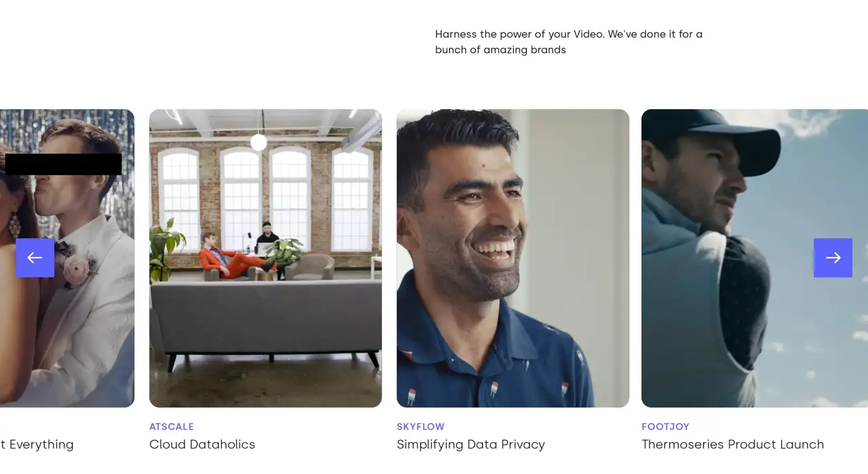Click the previous slide left arrow
The width and height of the screenshot is (868, 474).
point(35,258)
